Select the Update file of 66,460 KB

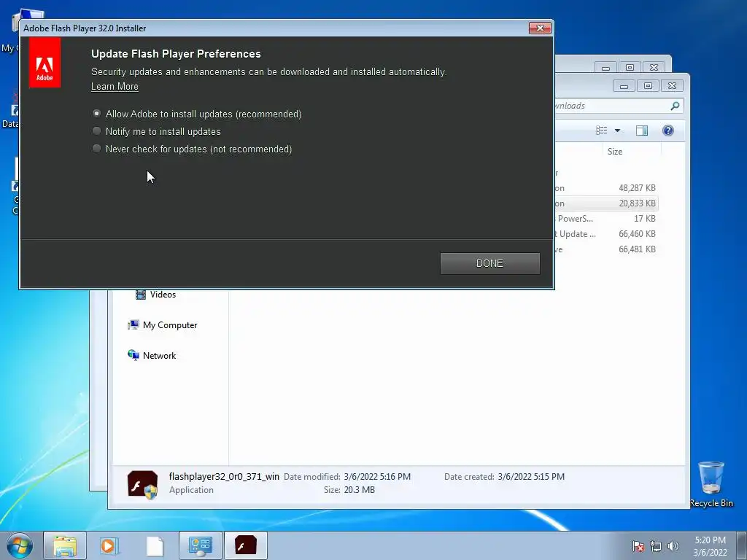(606, 234)
